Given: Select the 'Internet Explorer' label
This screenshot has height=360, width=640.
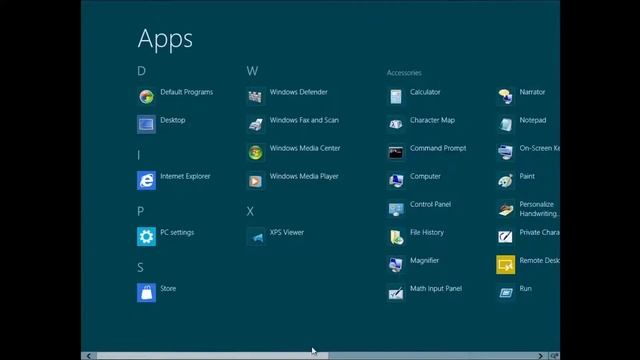Looking at the screenshot, I should coord(185,176).
